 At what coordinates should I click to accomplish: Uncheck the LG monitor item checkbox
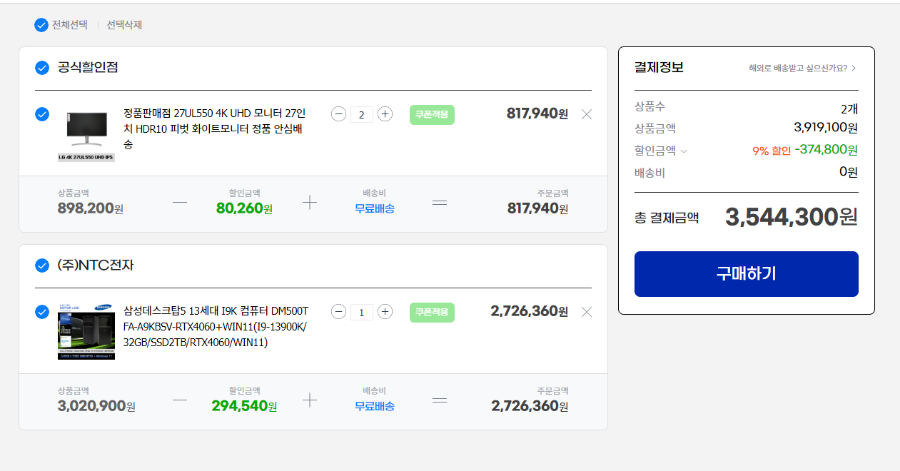(42, 114)
